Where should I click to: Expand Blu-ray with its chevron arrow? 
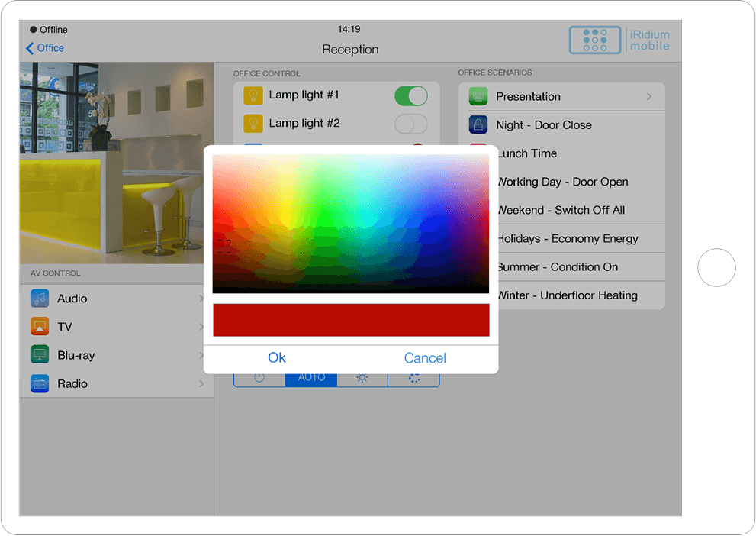(x=201, y=355)
